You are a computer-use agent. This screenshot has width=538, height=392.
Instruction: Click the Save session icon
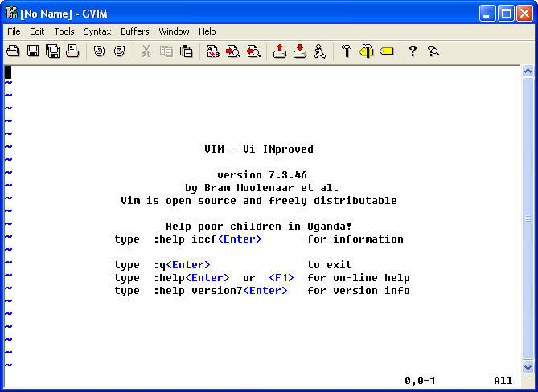click(300, 51)
